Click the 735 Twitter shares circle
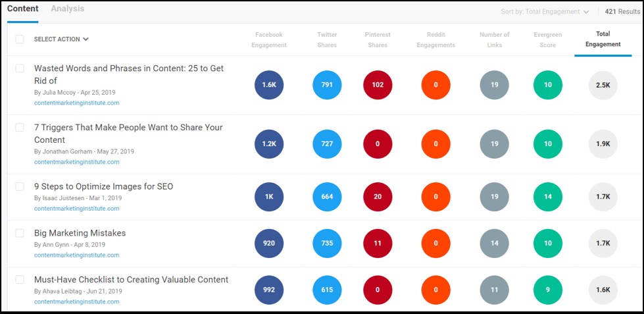This screenshot has height=314, width=644. coord(328,244)
